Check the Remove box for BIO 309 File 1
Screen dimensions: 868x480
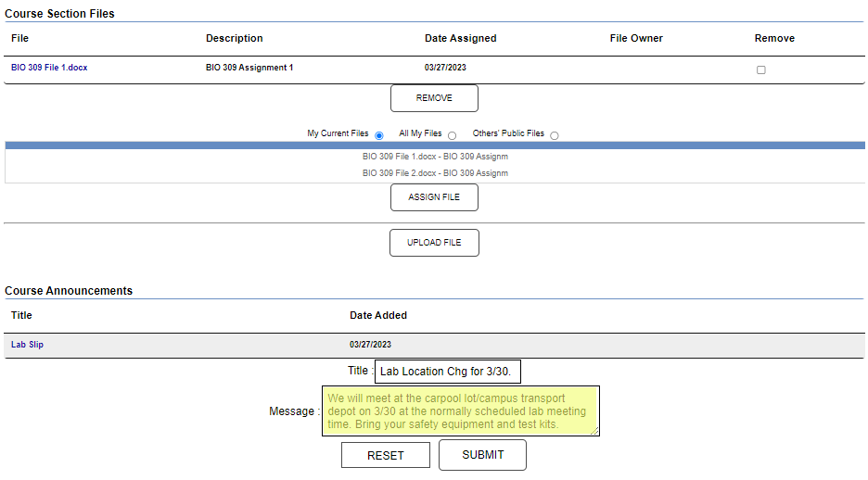pyautogui.click(x=761, y=69)
